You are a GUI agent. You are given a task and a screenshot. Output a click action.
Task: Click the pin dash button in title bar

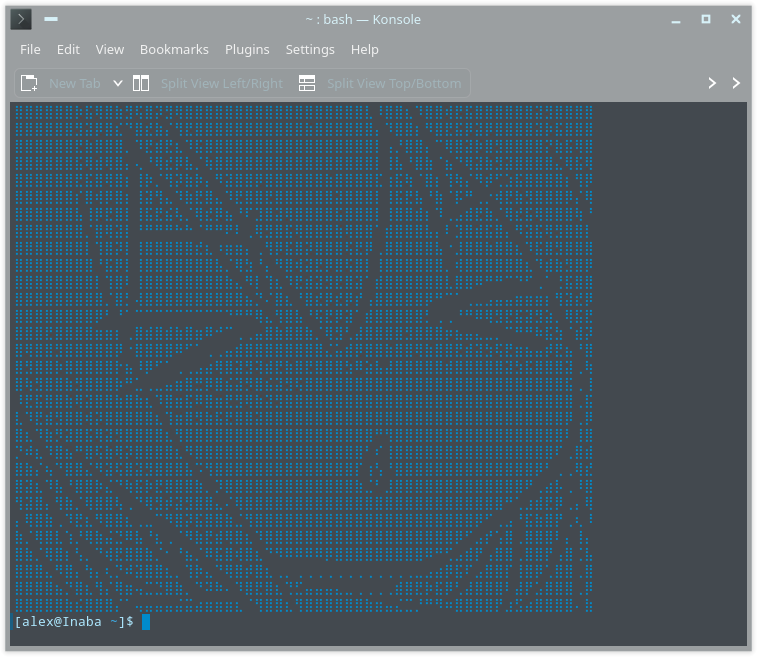(51, 19)
